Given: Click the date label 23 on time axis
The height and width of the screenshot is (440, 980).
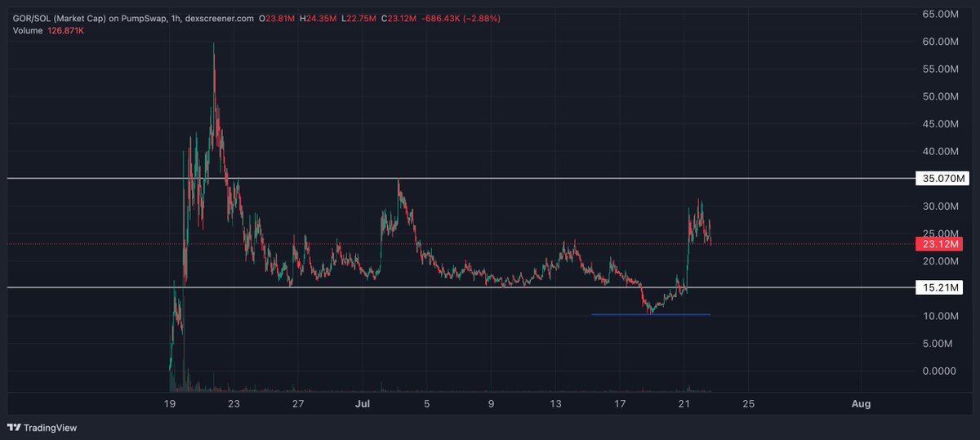Looking at the screenshot, I should 234,404.
